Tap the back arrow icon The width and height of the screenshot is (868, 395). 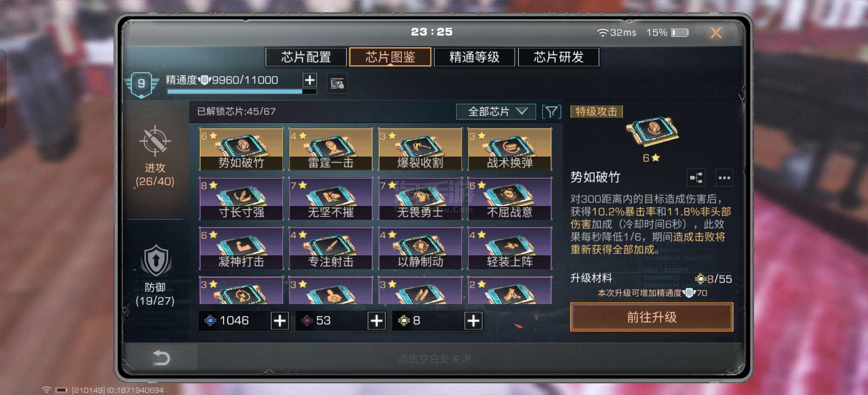tap(161, 357)
